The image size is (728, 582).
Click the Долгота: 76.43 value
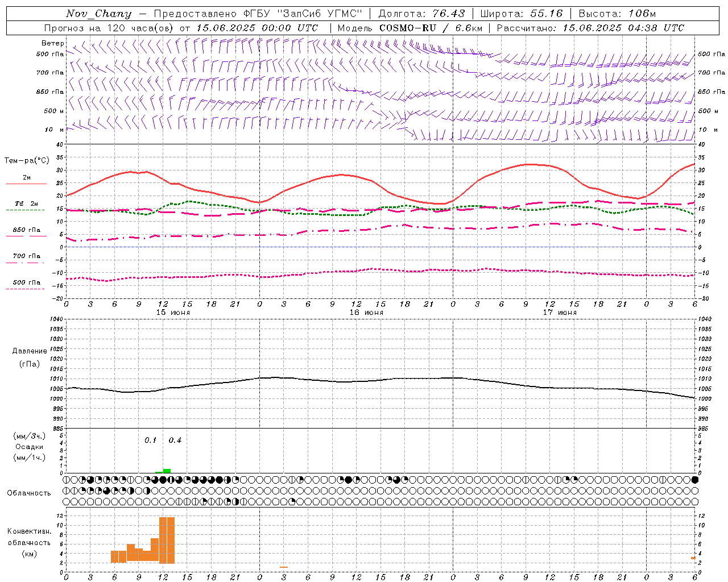[x=421, y=14]
